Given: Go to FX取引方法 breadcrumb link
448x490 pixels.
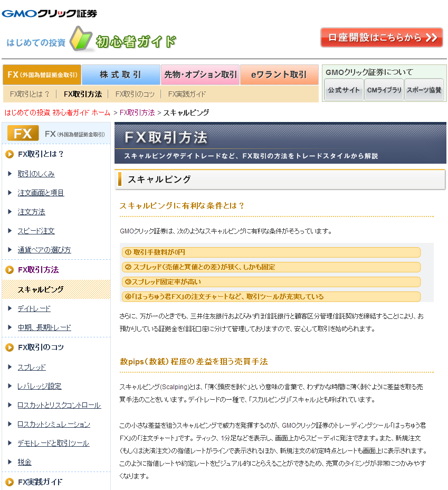Looking at the screenshot, I should (137, 112).
